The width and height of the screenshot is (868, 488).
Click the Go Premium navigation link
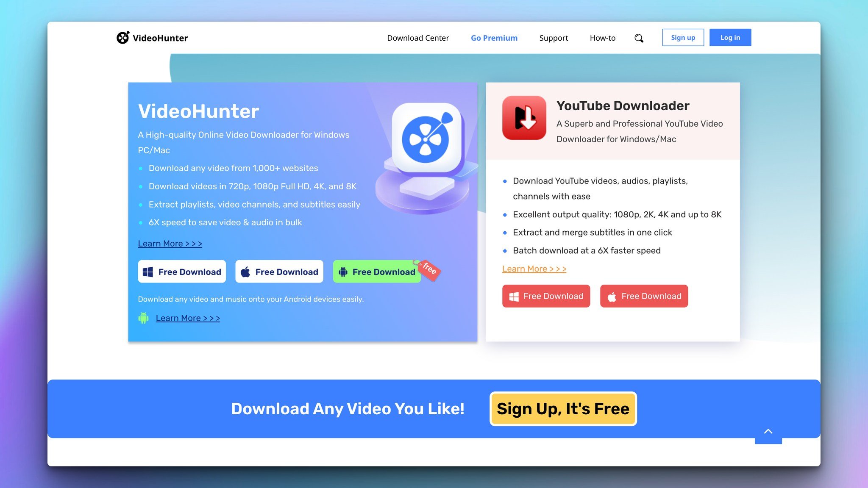[x=494, y=37]
